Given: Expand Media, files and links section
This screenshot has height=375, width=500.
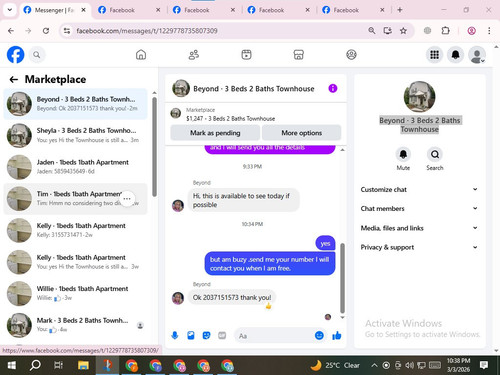Looking at the screenshot, I should pos(419,228).
